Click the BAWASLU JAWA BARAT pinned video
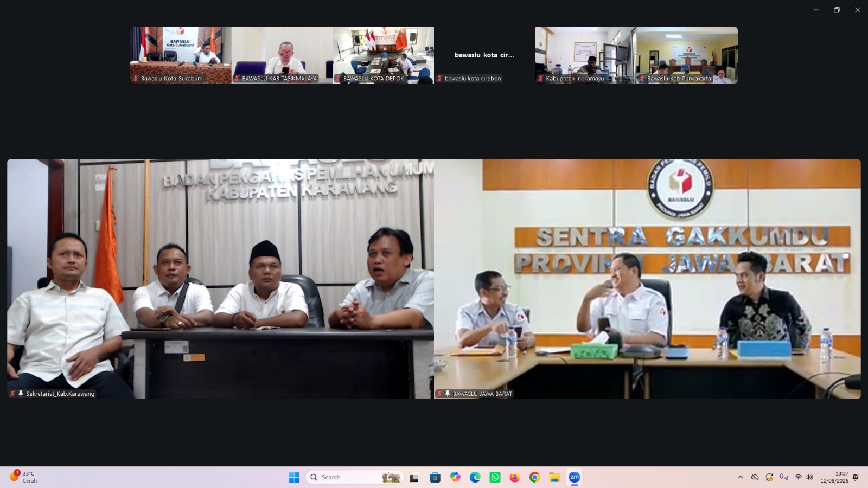868x488 pixels. (x=647, y=279)
